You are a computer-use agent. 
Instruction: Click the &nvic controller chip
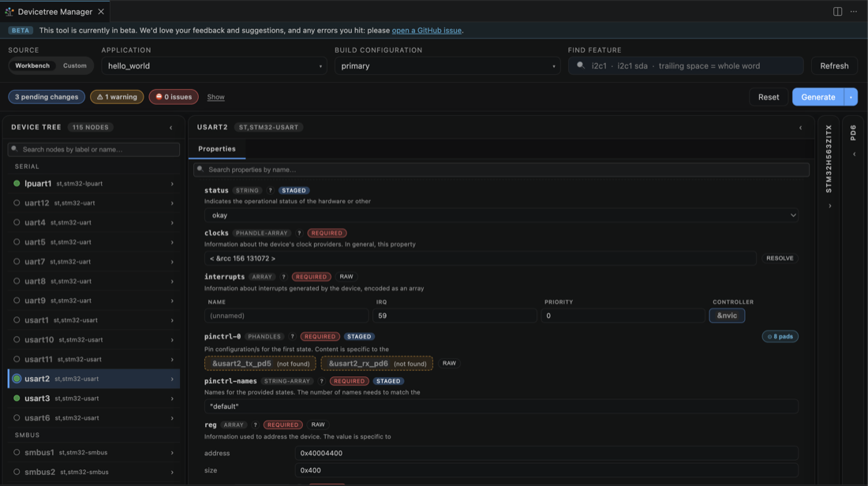pos(727,316)
